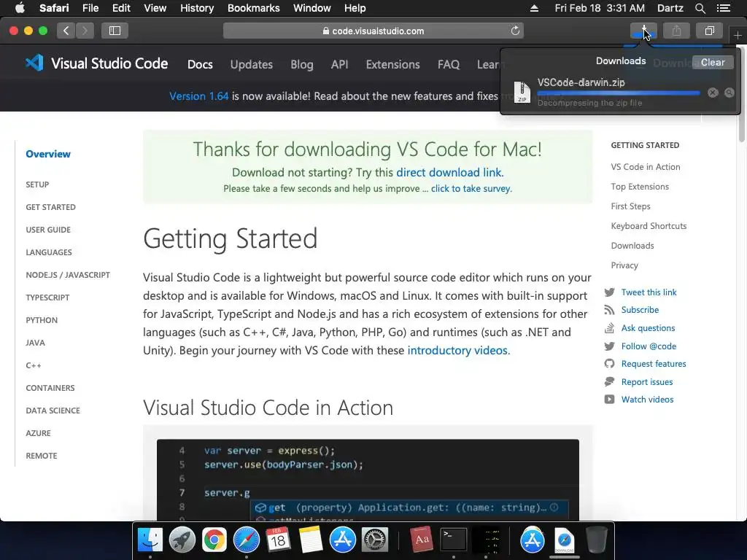Open Notification Center list icon
Image resolution: width=747 pixels, height=560 pixels.
[x=723, y=8]
